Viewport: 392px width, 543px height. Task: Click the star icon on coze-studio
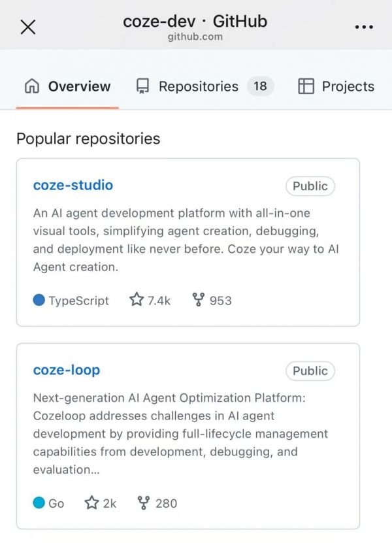[136, 300]
